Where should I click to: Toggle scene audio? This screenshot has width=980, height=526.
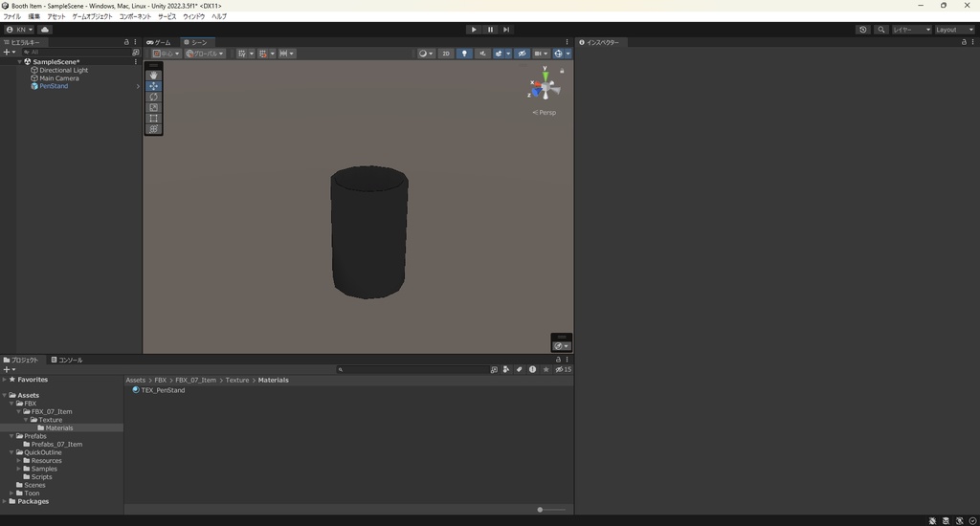click(x=482, y=54)
